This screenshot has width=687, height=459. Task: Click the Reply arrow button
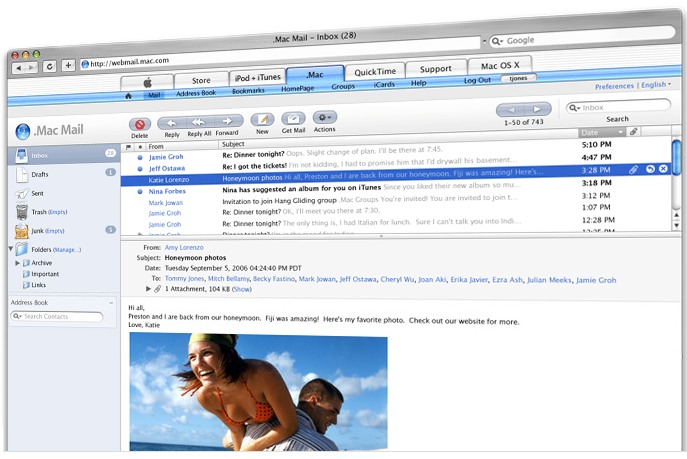coord(172,123)
